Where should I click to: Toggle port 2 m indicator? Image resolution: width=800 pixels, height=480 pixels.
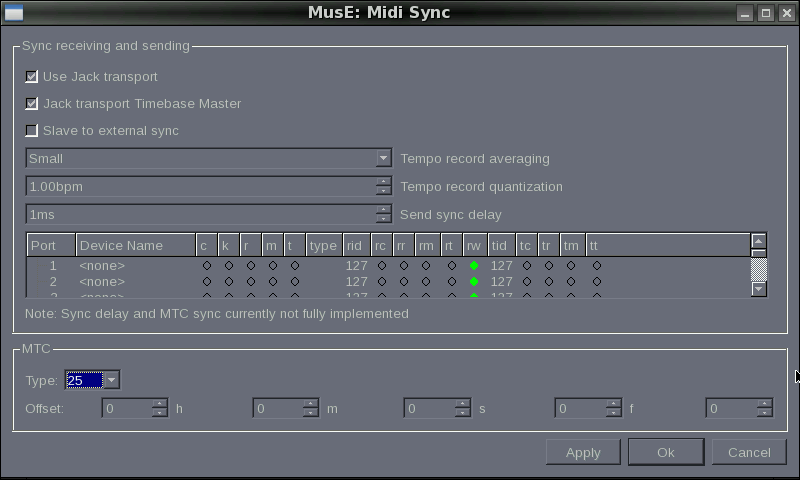pos(273,281)
